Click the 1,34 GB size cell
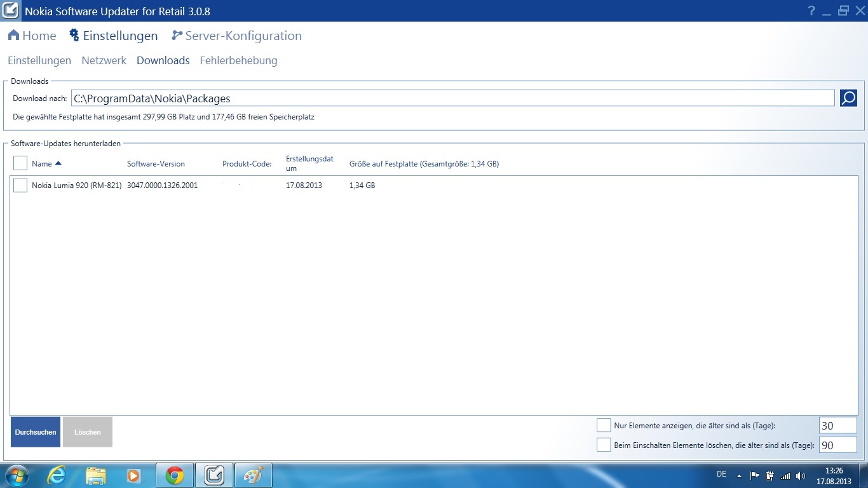 tap(362, 186)
